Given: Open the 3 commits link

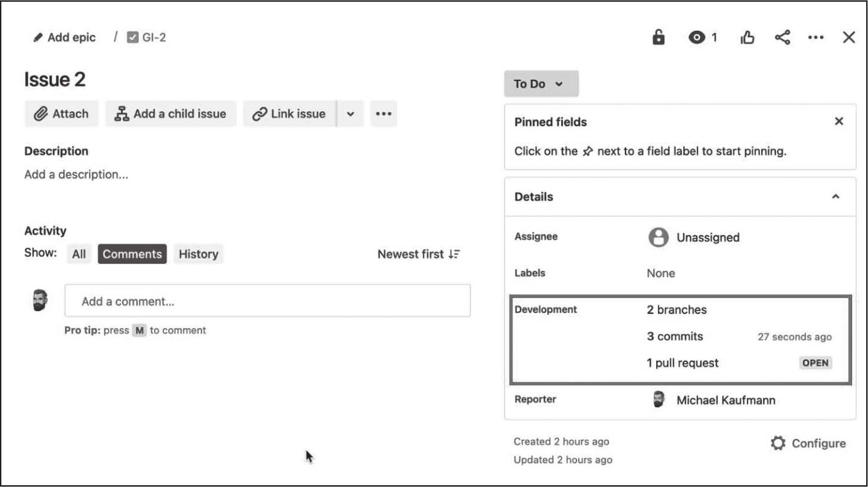Looking at the screenshot, I should [x=675, y=336].
